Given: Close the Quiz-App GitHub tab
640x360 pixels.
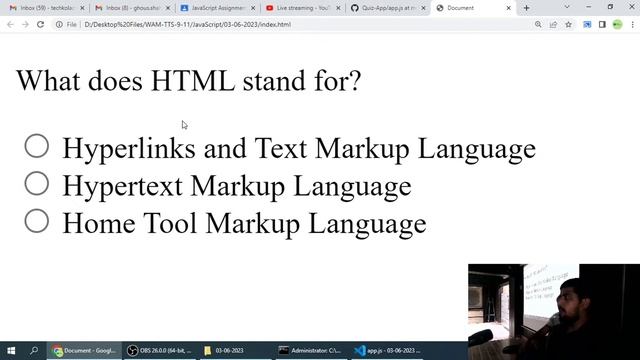Looking at the screenshot, I should [x=423, y=8].
